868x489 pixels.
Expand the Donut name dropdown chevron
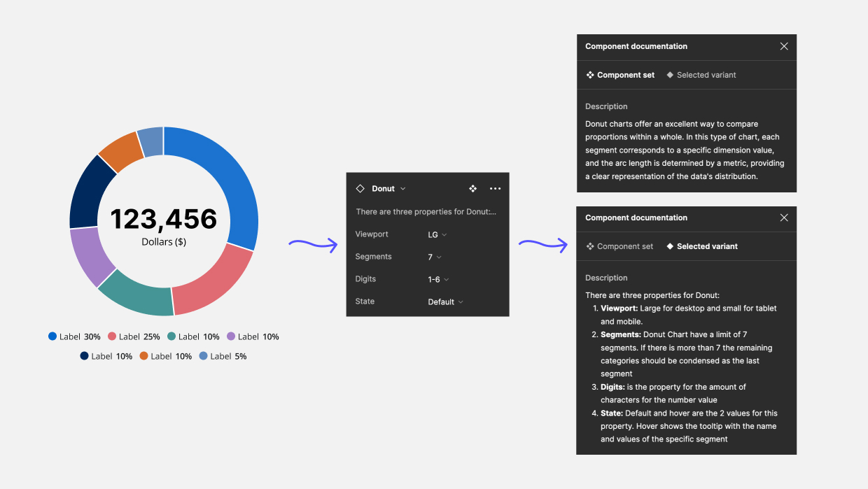tap(403, 189)
